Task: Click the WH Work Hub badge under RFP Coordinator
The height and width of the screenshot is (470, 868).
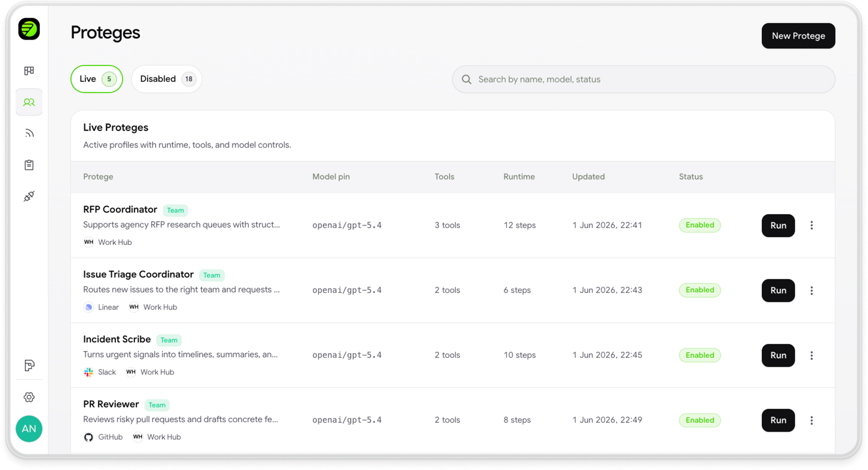Action: 89,242
